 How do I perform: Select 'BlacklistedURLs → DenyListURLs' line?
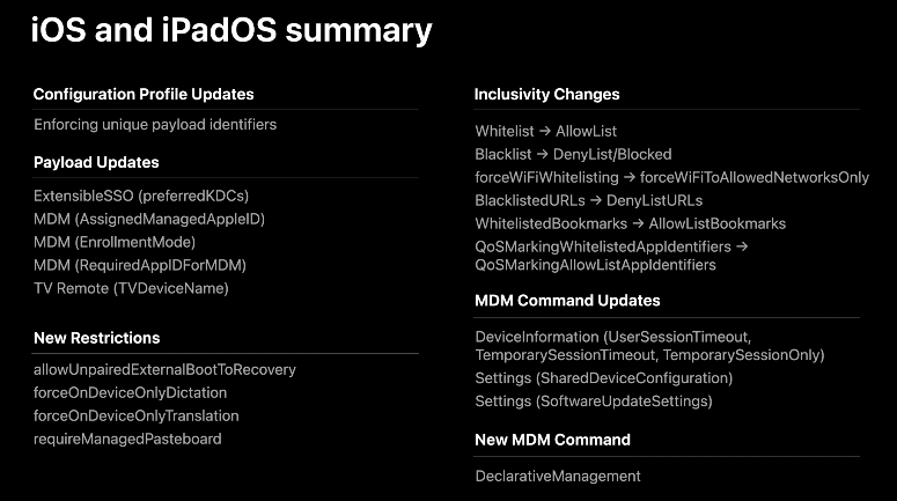pyautogui.click(x=589, y=200)
